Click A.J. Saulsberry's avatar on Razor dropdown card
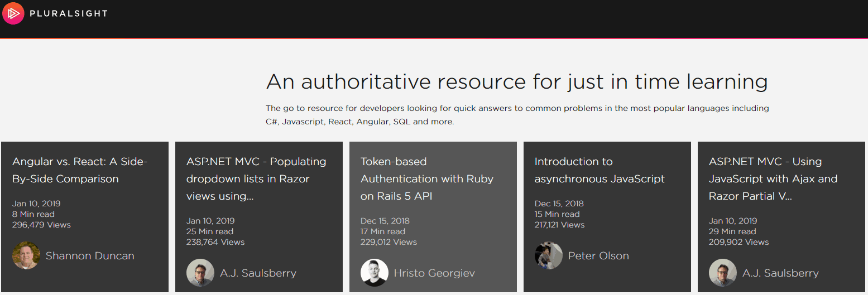 pos(200,273)
